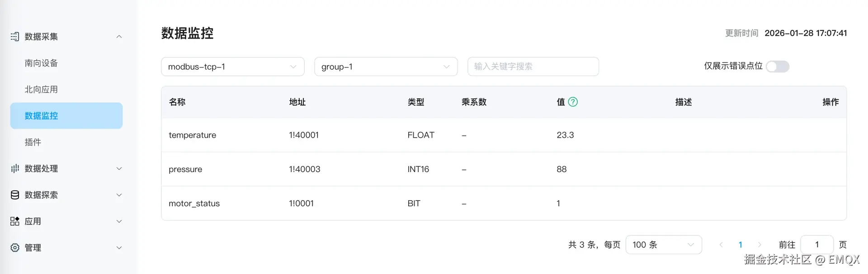Open the 100 条 page size dropdown
868x274 pixels.
663,245
